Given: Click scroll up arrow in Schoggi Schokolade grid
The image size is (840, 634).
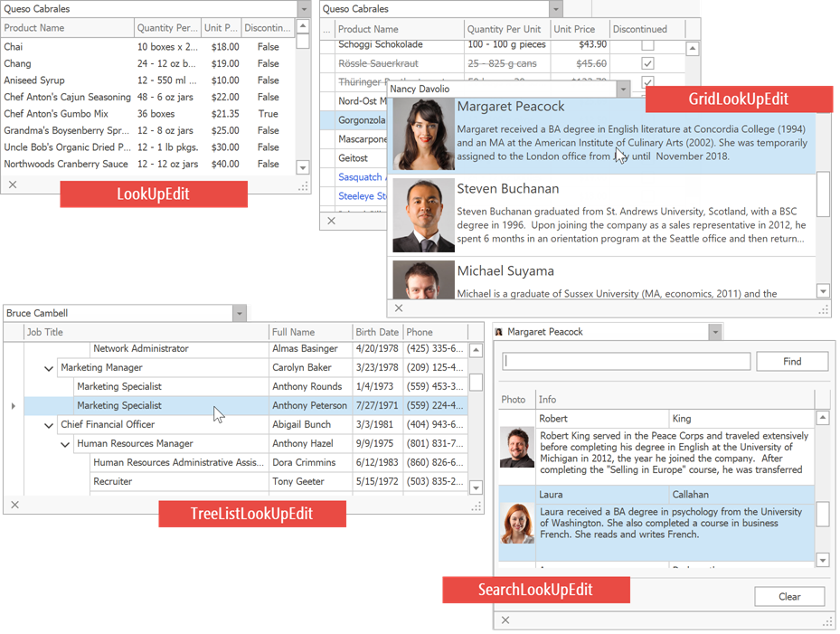Looking at the screenshot, I should (x=693, y=49).
